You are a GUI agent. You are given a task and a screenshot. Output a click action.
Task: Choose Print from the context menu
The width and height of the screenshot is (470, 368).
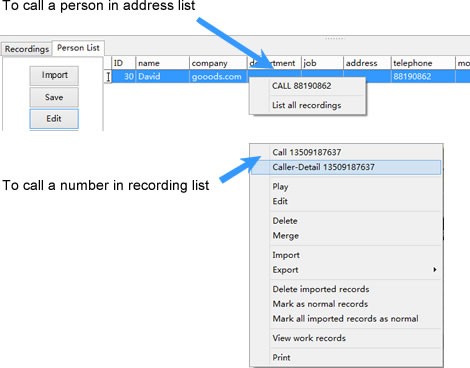click(346, 357)
